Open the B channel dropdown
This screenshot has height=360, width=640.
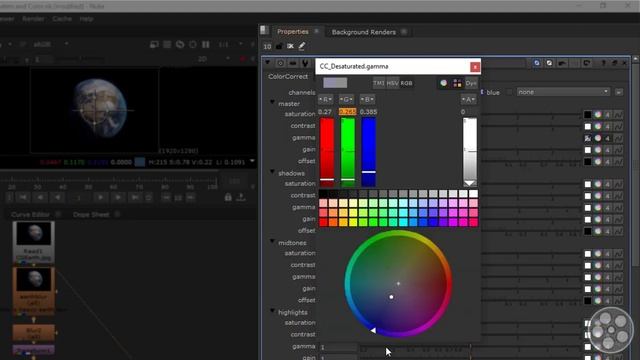pos(367,100)
